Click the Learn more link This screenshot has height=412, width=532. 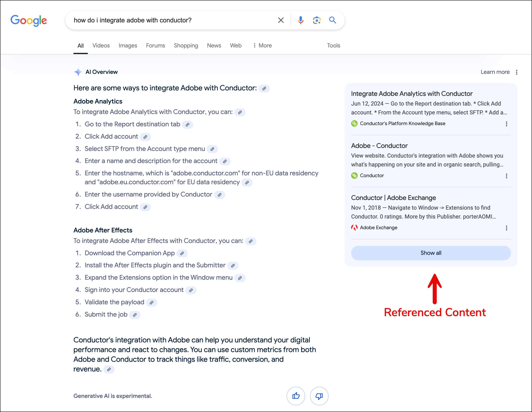(x=495, y=72)
